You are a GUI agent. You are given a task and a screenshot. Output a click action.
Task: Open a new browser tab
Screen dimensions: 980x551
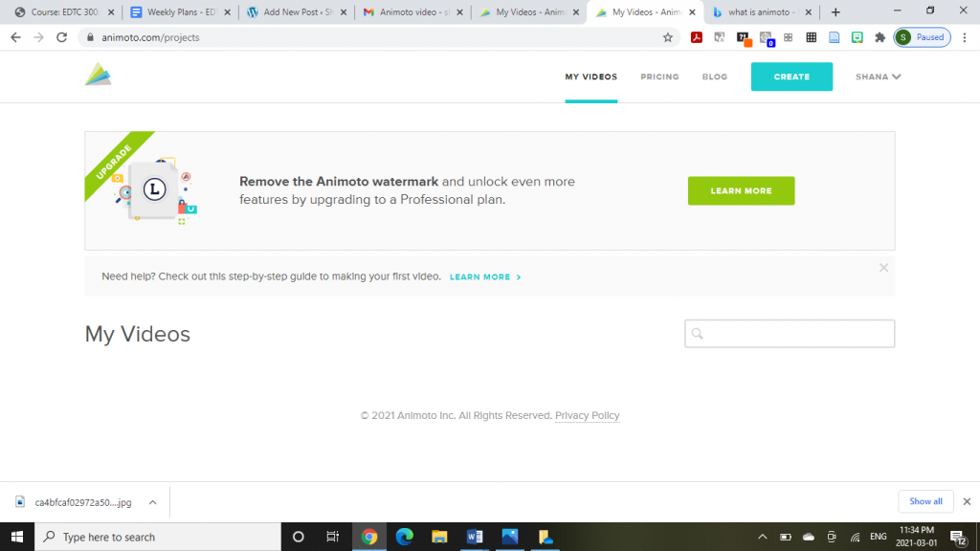point(835,11)
